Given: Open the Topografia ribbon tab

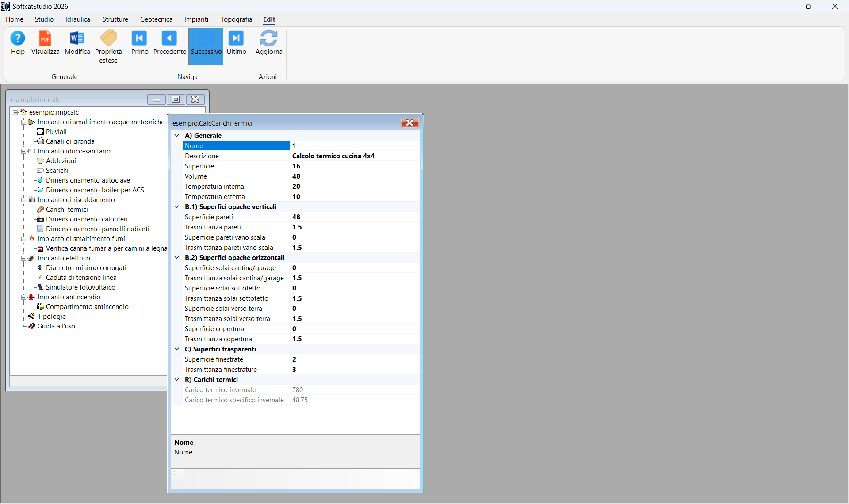Looking at the screenshot, I should coord(237,19).
